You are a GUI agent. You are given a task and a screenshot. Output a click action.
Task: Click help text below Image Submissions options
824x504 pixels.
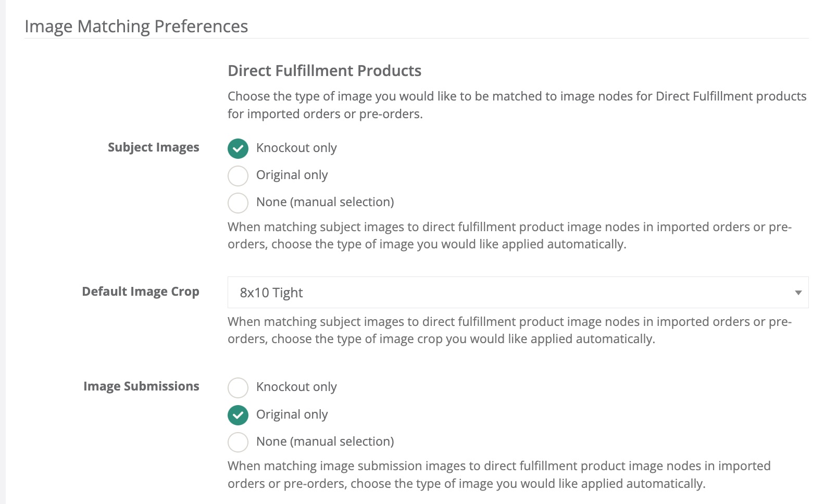coord(499,475)
